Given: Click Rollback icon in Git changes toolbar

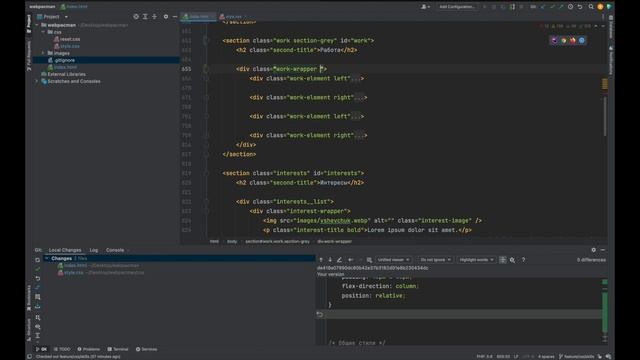Looking at the screenshot, I should (38, 278).
